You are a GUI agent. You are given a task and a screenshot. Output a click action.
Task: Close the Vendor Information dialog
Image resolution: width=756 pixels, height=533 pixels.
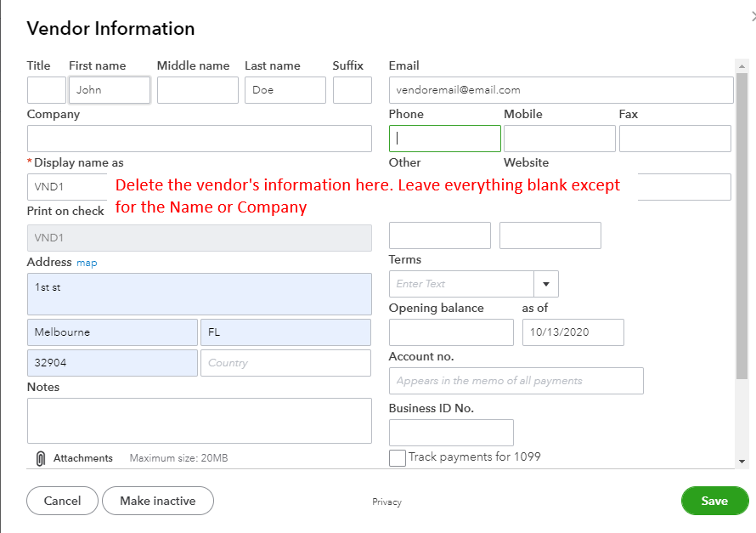point(753,15)
